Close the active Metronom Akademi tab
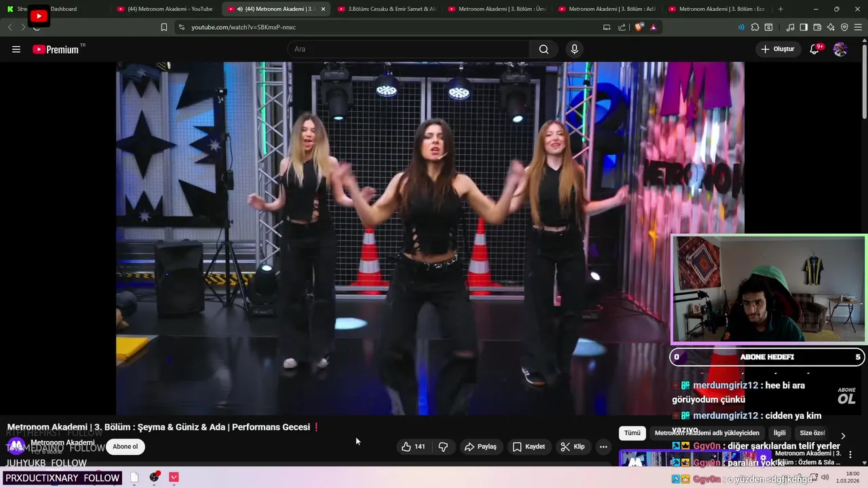 click(x=323, y=9)
